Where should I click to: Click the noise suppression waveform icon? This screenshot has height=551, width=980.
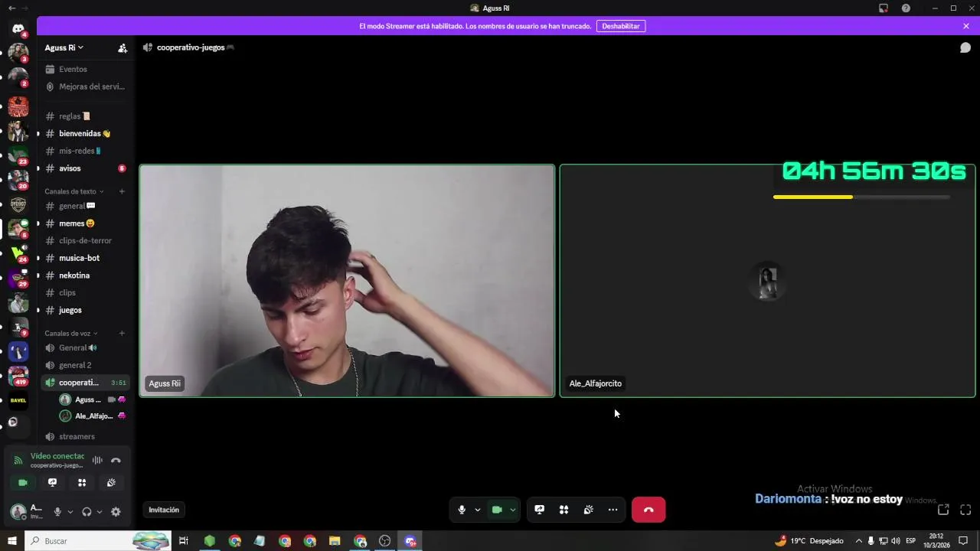pyautogui.click(x=97, y=460)
